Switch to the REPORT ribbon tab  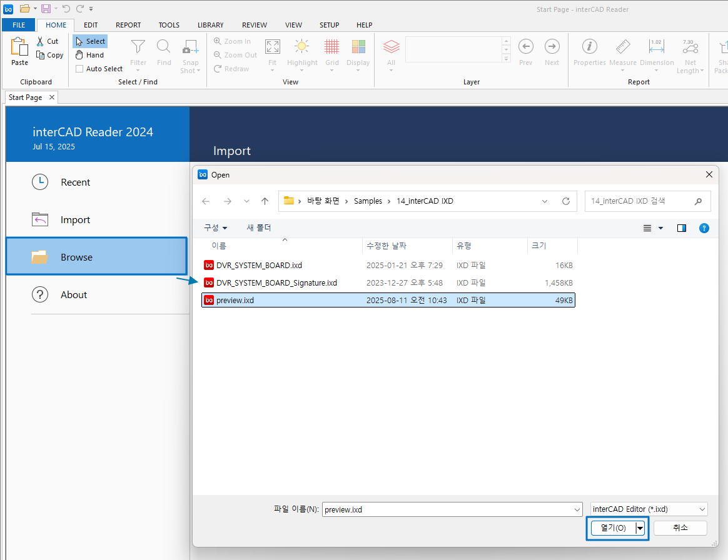pyautogui.click(x=128, y=25)
